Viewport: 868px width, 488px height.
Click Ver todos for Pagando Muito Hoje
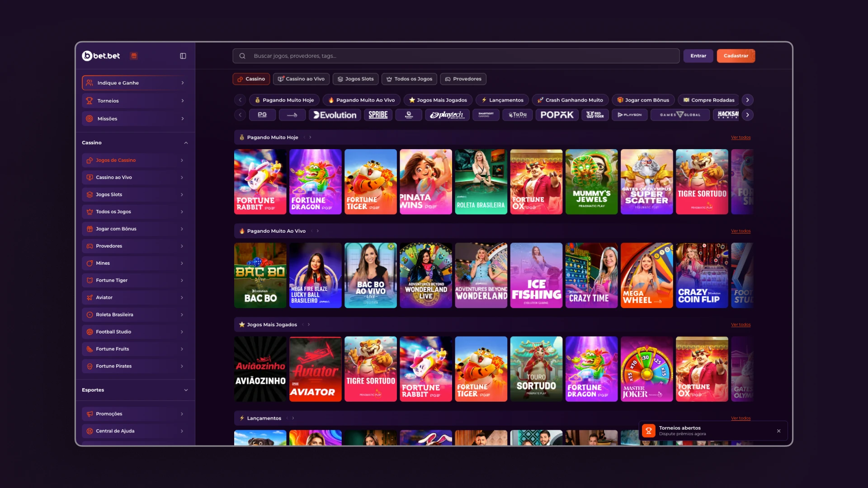click(741, 137)
